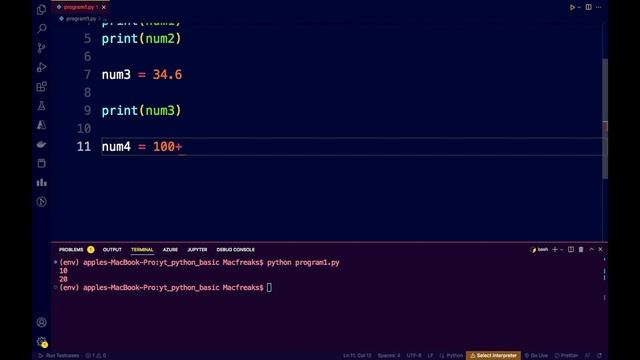Change end of line sequence LF
Image resolution: width=640 pixels, height=360 pixels.
[430, 356]
